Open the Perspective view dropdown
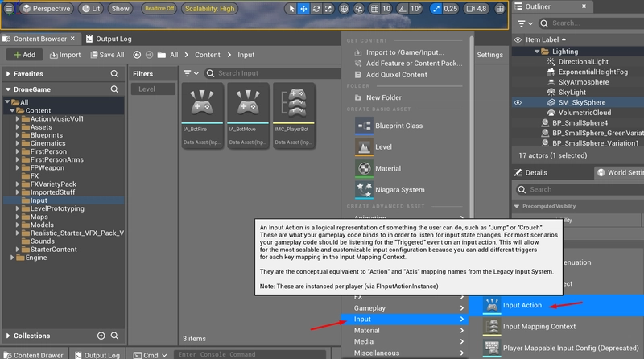Image resolution: width=644 pixels, height=359 pixels. [47, 9]
